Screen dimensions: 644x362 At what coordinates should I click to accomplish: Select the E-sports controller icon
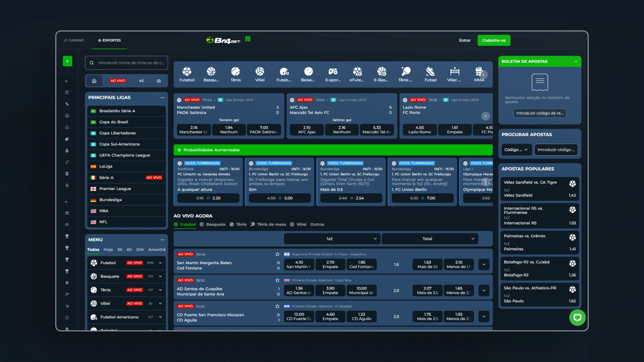click(x=333, y=74)
